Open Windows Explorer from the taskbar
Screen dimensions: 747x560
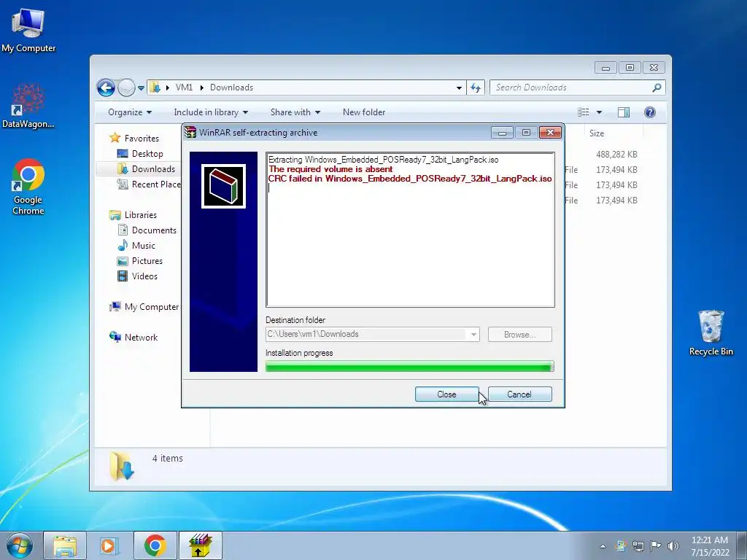[x=65, y=545]
